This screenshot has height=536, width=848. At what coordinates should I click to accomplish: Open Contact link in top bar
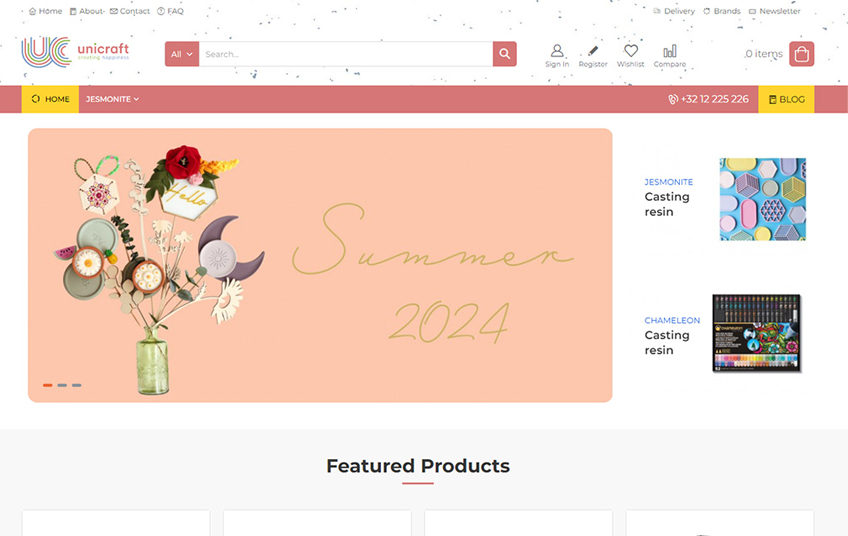(130, 11)
